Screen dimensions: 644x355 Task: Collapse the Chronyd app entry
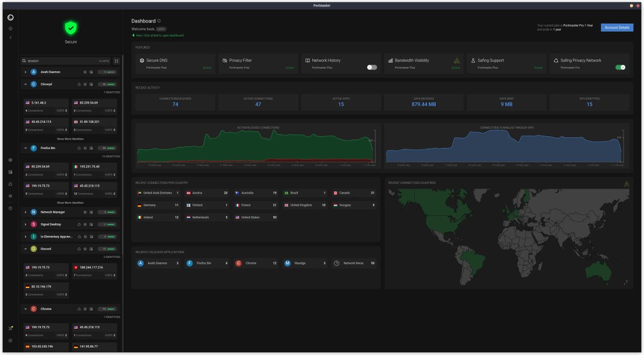pyautogui.click(x=25, y=84)
